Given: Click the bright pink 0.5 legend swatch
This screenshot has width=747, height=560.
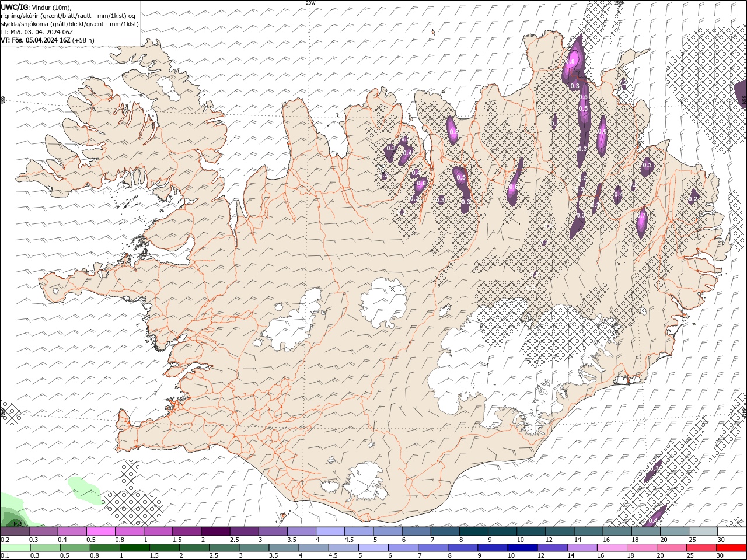Looking at the screenshot, I should [100, 531].
